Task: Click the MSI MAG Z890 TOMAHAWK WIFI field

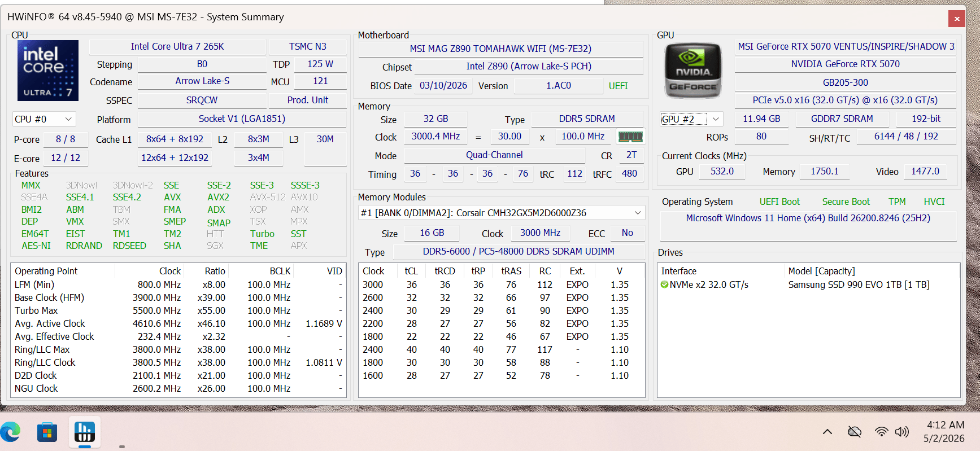Action: (500, 49)
